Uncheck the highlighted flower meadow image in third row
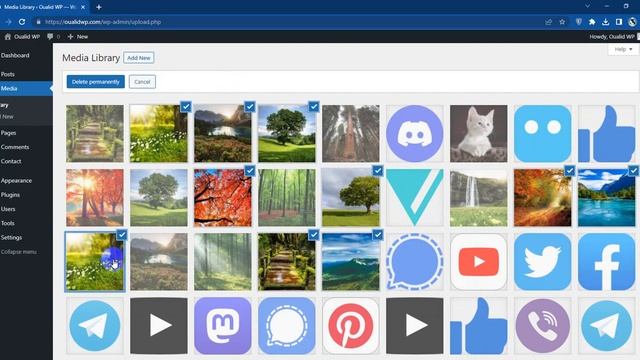 pyautogui.click(x=122, y=235)
